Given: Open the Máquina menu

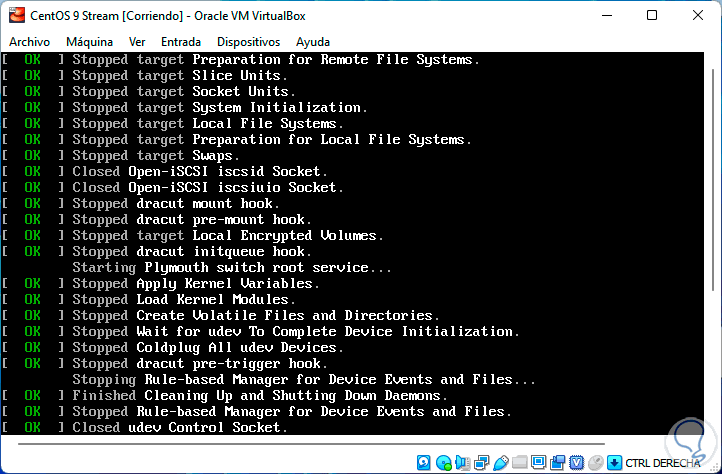Looking at the screenshot, I should pyautogui.click(x=89, y=42).
